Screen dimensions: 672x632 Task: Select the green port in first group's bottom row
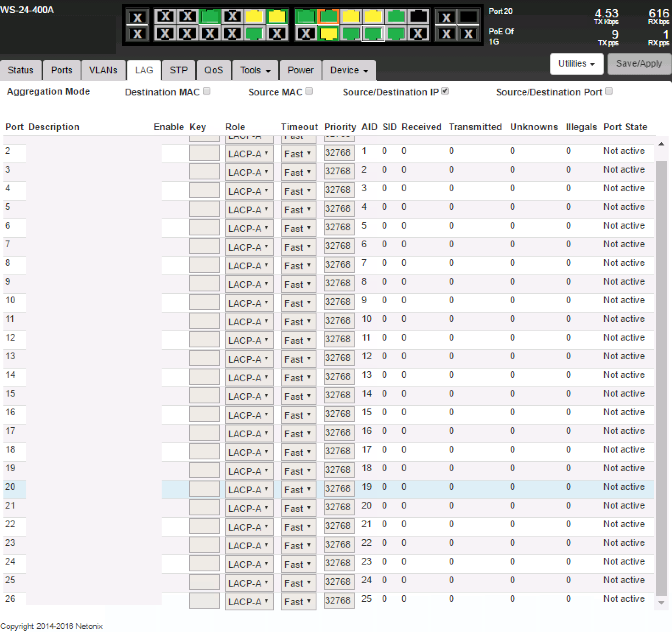(x=254, y=34)
